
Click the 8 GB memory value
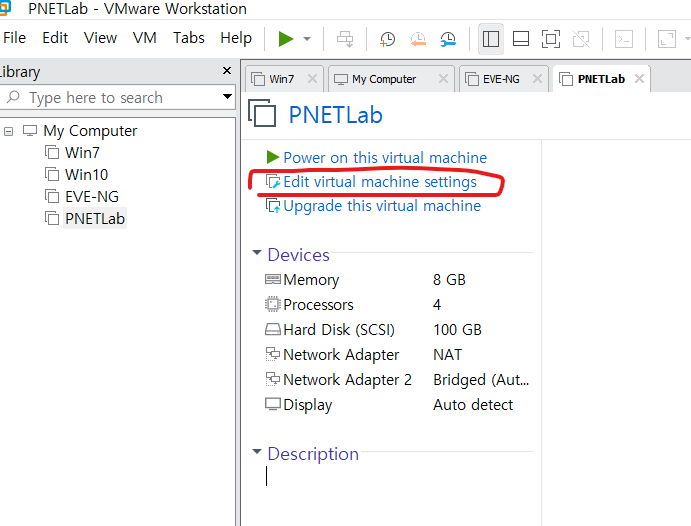click(449, 280)
